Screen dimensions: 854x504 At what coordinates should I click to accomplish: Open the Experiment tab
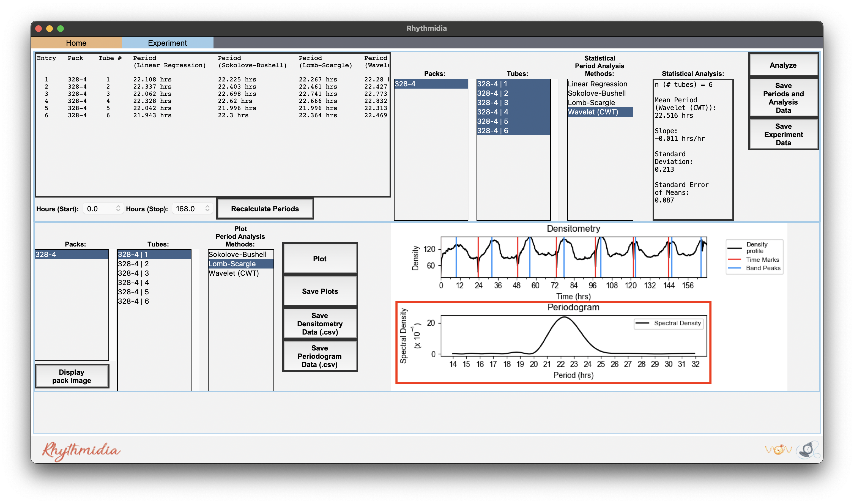(167, 43)
